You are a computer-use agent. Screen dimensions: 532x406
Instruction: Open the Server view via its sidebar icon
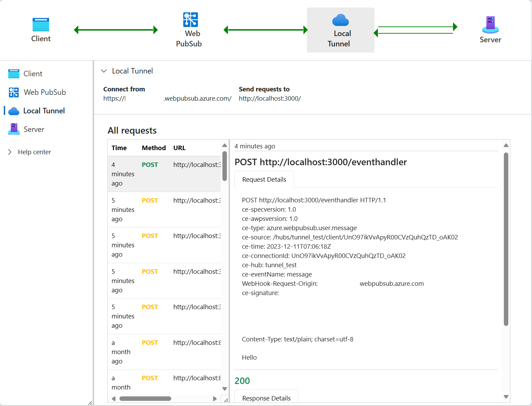click(13, 129)
